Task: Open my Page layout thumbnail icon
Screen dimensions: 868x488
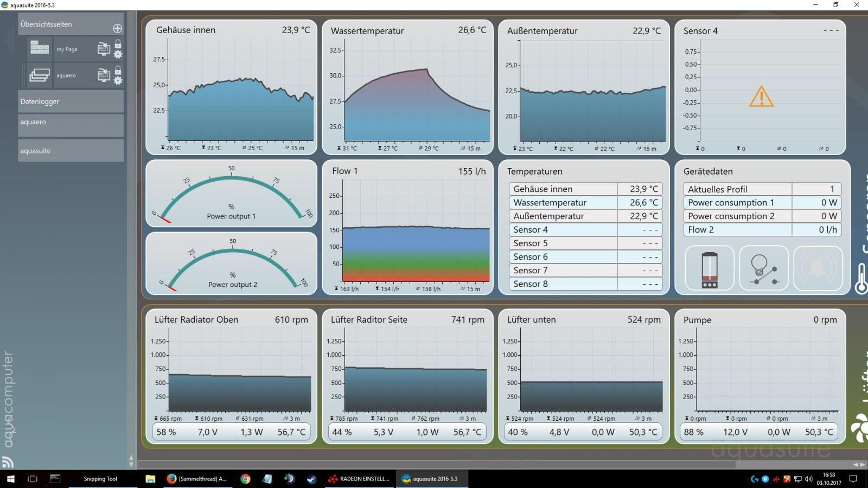Action: click(x=40, y=48)
